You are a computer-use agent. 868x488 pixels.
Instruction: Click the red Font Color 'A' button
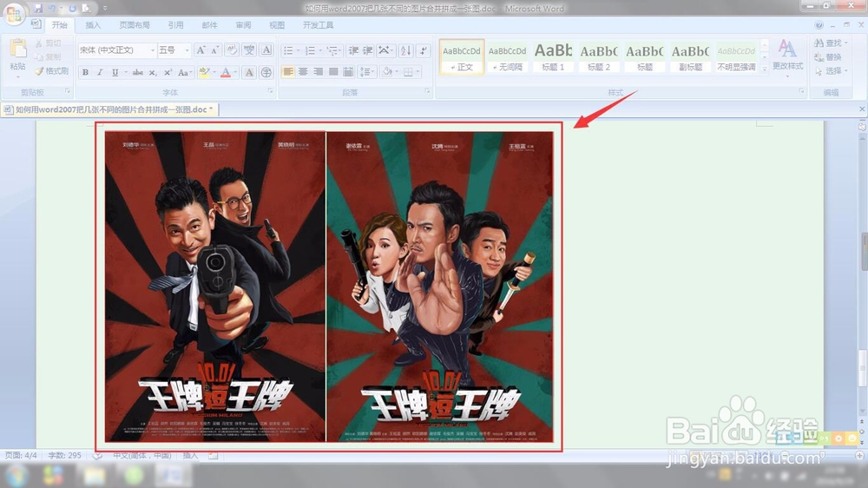pyautogui.click(x=226, y=73)
